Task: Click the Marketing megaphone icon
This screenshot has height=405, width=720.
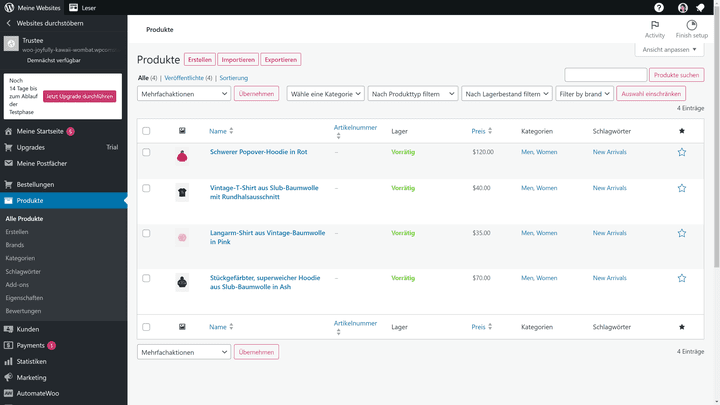Action: pos(8,377)
